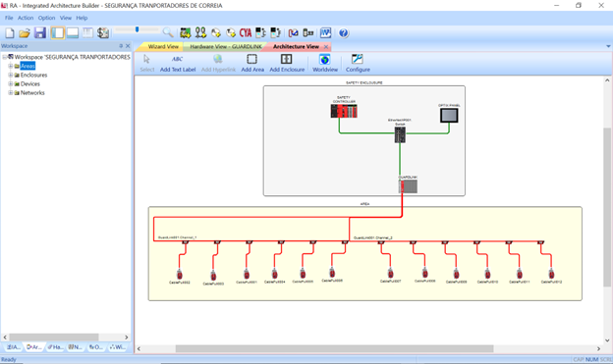Viewport: 613px width, 364px height.
Task: Click Add Text Label button
Action: click(x=178, y=63)
